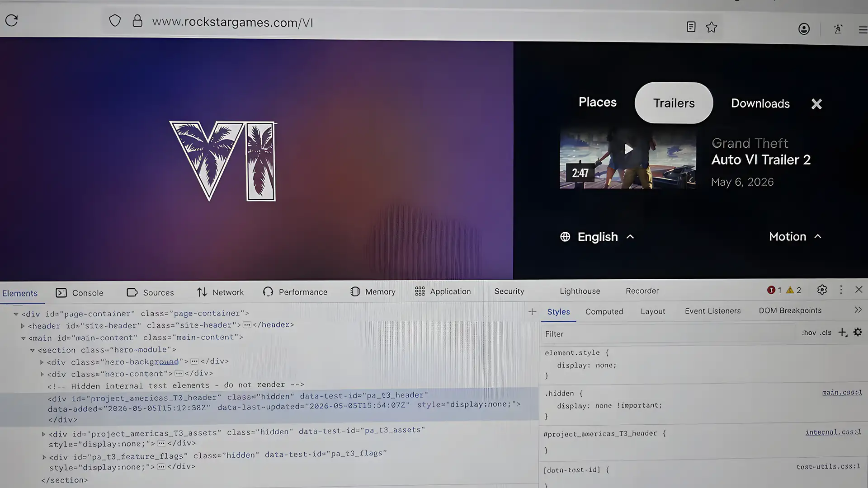Open the Places tab on the site
The image size is (868, 488).
(x=597, y=102)
